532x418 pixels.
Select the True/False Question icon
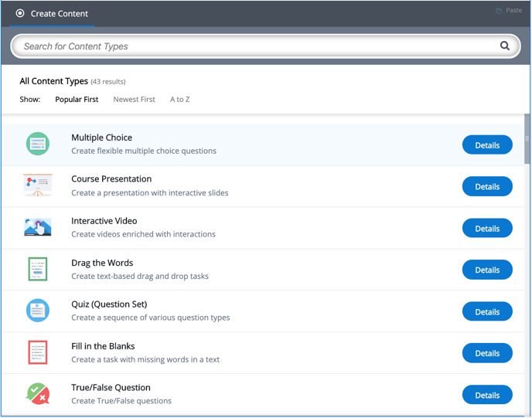point(37,393)
